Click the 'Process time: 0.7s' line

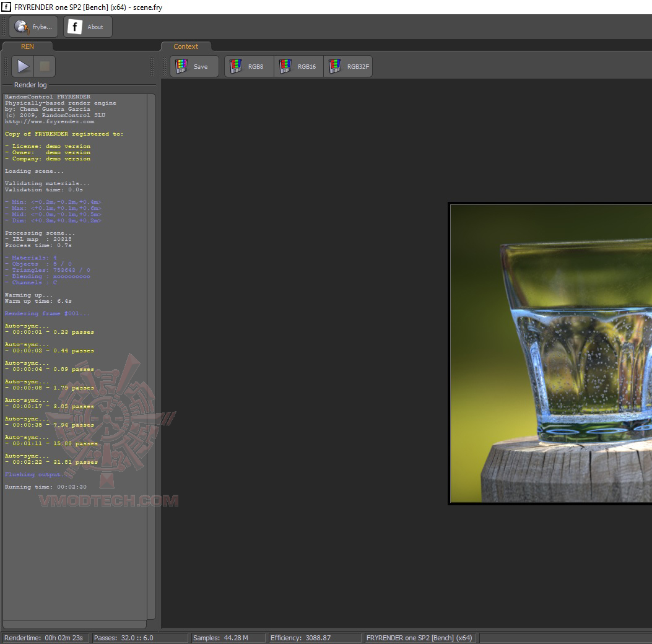(x=38, y=245)
